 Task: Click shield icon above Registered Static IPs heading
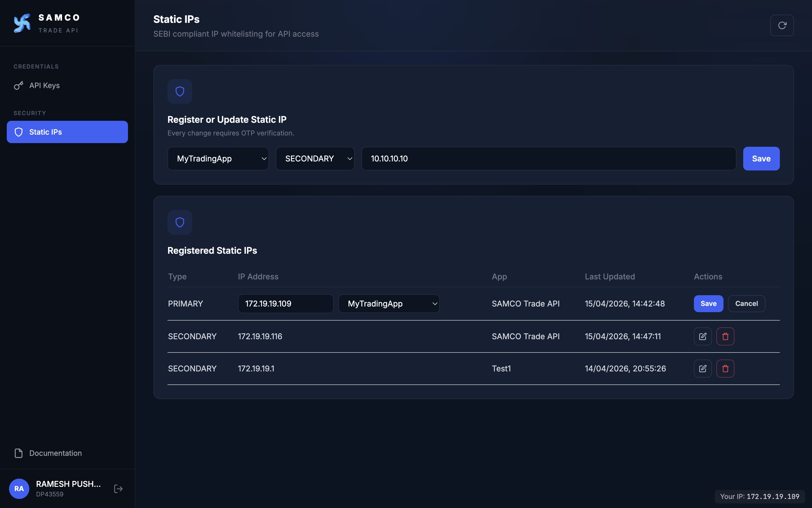[x=180, y=222]
